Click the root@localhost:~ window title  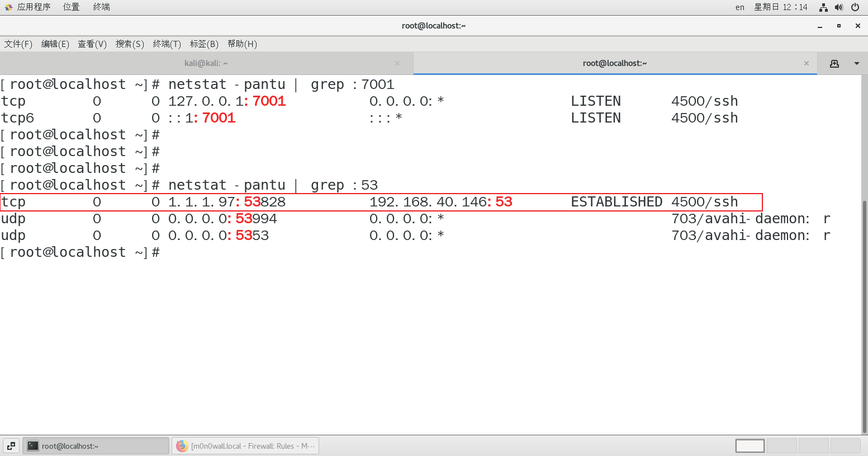pos(434,26)
